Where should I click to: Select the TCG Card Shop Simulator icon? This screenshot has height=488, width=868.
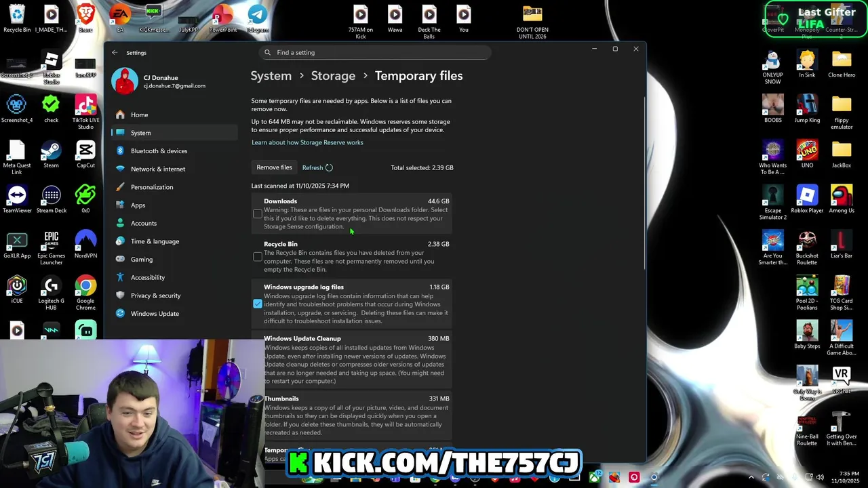coord(842,293)
